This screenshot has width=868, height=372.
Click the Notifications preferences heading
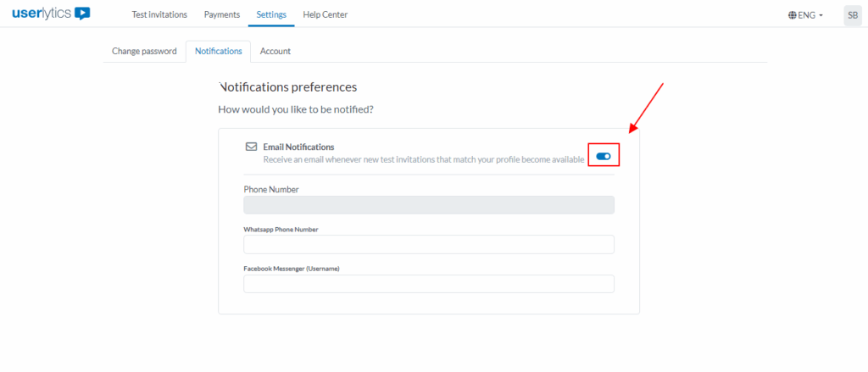[x=288, y=86]
